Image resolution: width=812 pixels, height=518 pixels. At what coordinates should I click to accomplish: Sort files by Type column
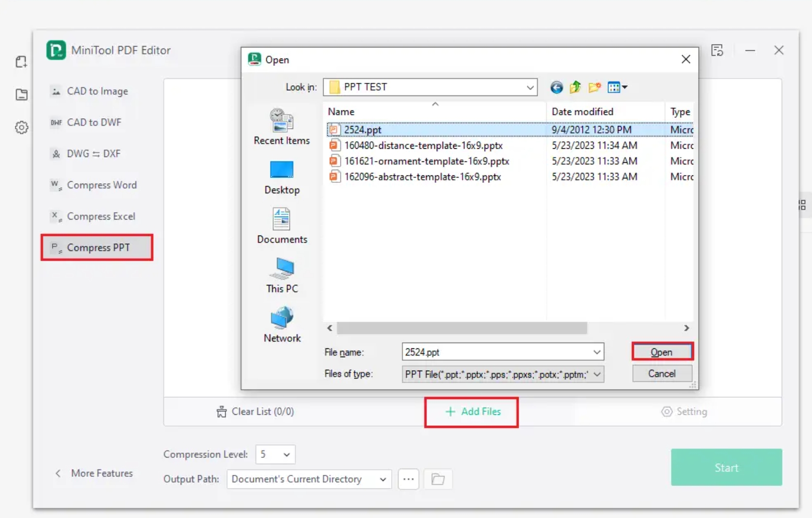tap(679, 111)
